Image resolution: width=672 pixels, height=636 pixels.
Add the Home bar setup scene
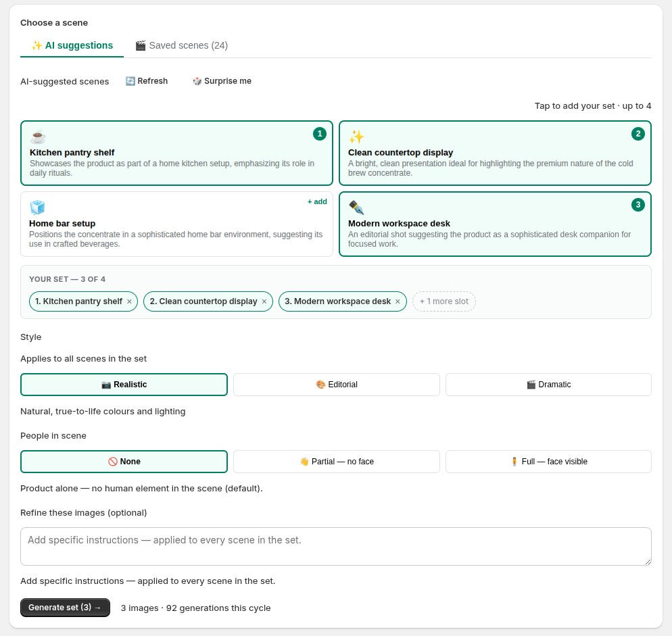click(x=317, y=201)
